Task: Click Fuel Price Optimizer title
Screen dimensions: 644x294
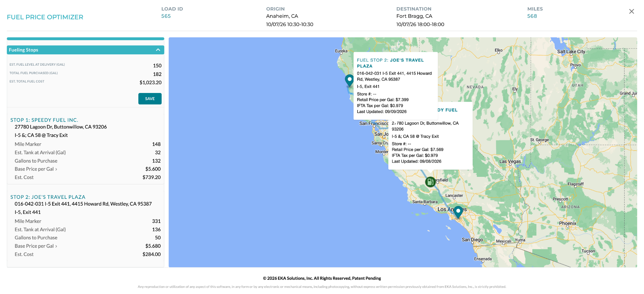Action: 45,17
